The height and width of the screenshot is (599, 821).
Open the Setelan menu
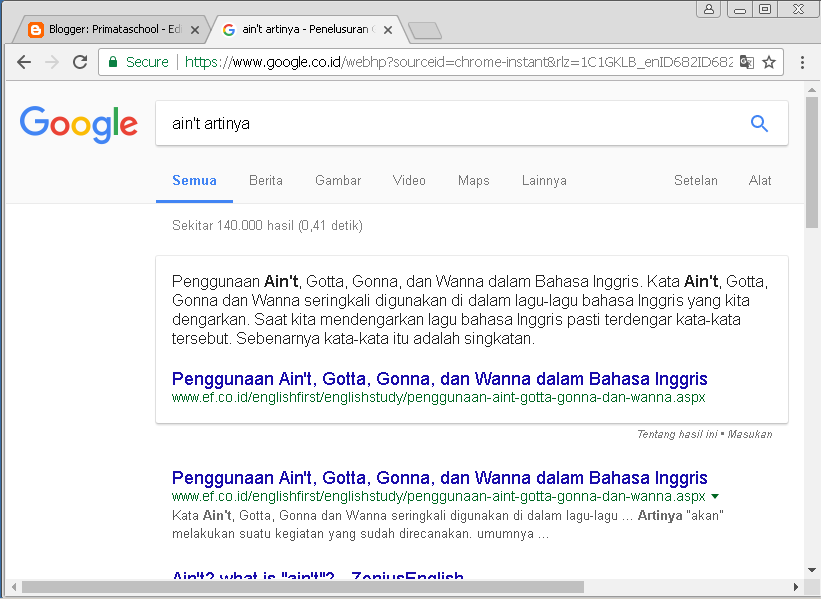(x=696, y=181)
